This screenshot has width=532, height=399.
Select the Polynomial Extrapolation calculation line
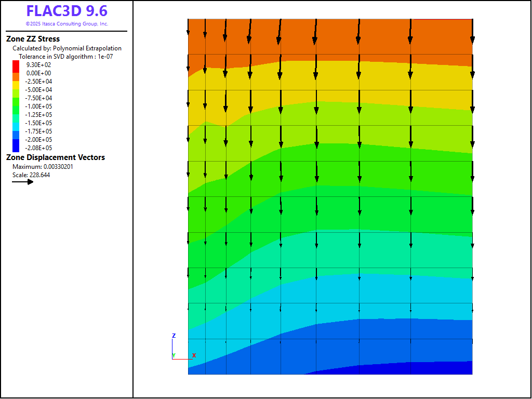click(x=67, y=48)
